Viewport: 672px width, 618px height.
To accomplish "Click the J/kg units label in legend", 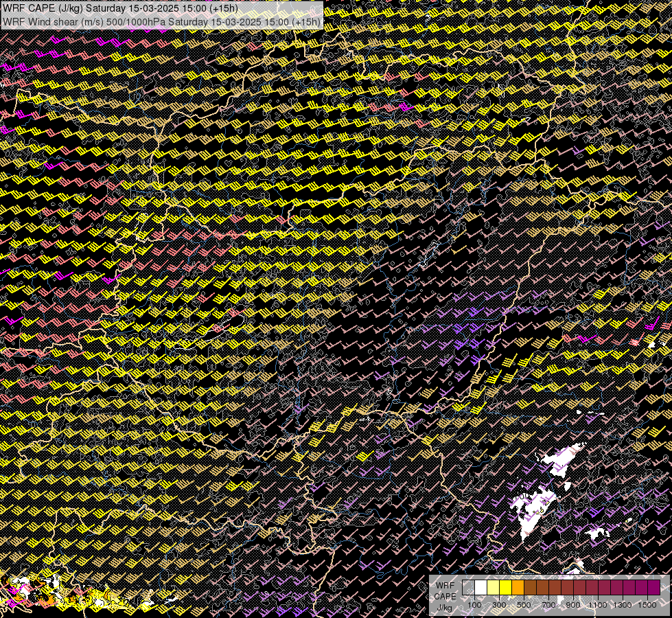I will point(445,607).
